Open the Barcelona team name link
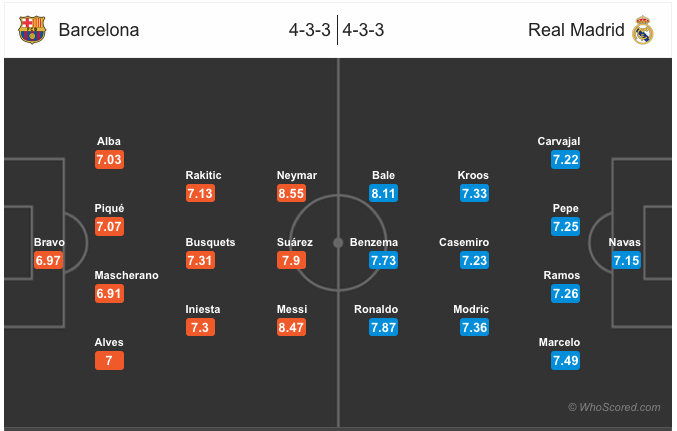677x431 pixels. [99, 30]
